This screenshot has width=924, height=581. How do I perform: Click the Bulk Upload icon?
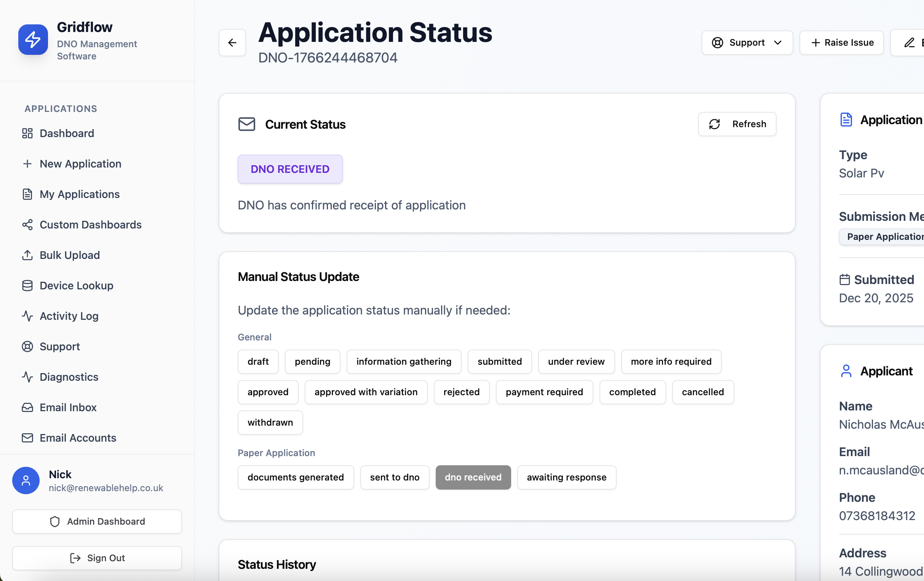[27, 255]
